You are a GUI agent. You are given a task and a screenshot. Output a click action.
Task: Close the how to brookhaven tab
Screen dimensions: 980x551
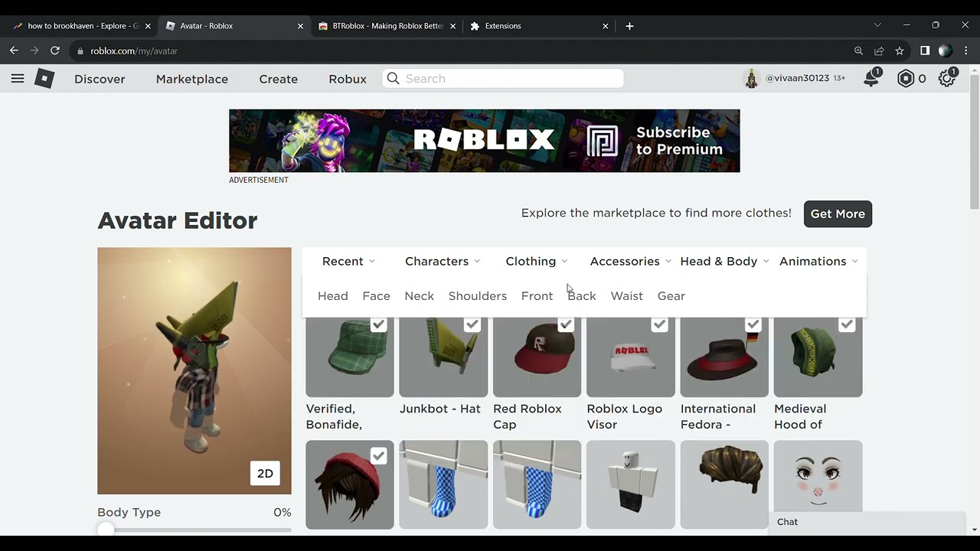click(x=148, y=26)
